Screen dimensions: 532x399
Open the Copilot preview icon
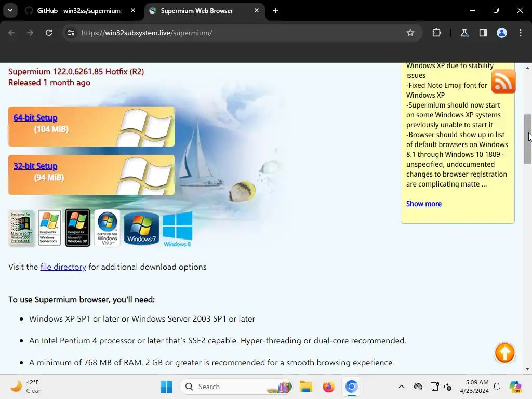pos(515,387)
